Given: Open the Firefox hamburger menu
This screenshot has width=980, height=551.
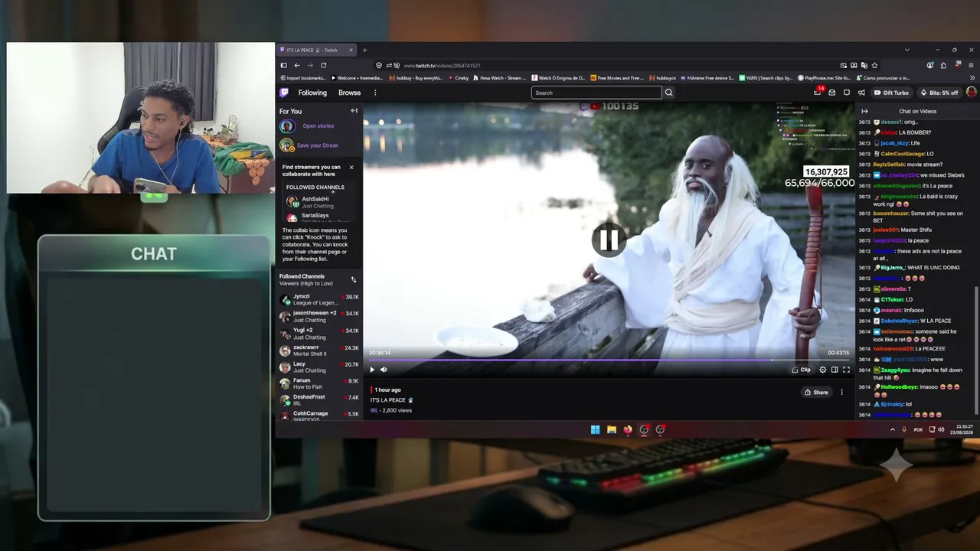Looking at the screenshot, I should click(x=972, y=65).
